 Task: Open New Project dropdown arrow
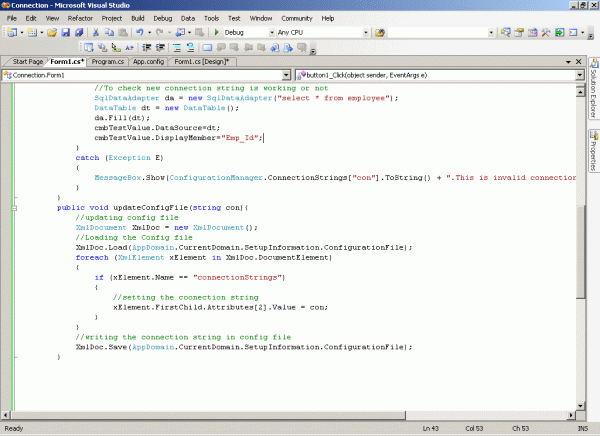pos(22,33)
